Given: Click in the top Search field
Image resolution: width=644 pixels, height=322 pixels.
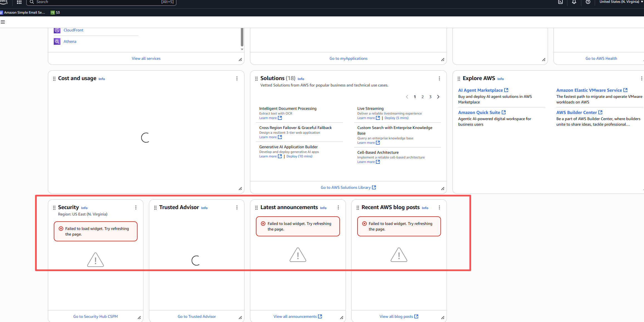Looking at the screenshot, I should click(x=97, y=2).
